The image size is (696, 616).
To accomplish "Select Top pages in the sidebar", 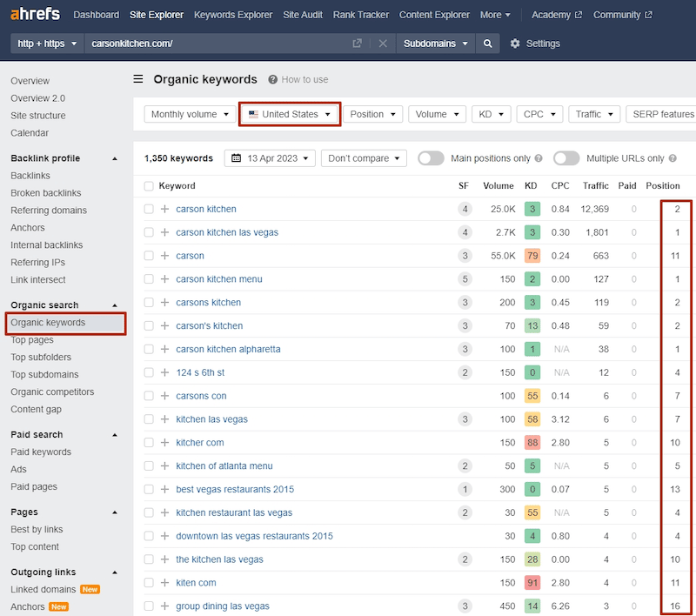I will tap(32, 340).
